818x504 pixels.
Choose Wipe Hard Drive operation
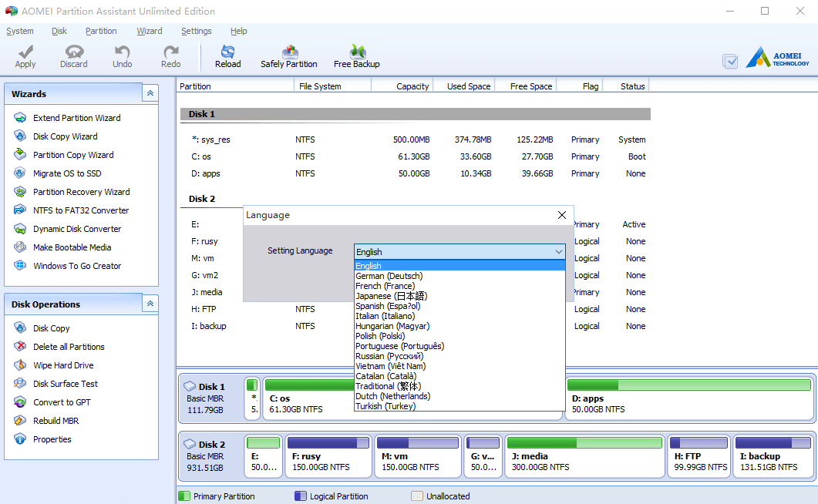point(63,365)
